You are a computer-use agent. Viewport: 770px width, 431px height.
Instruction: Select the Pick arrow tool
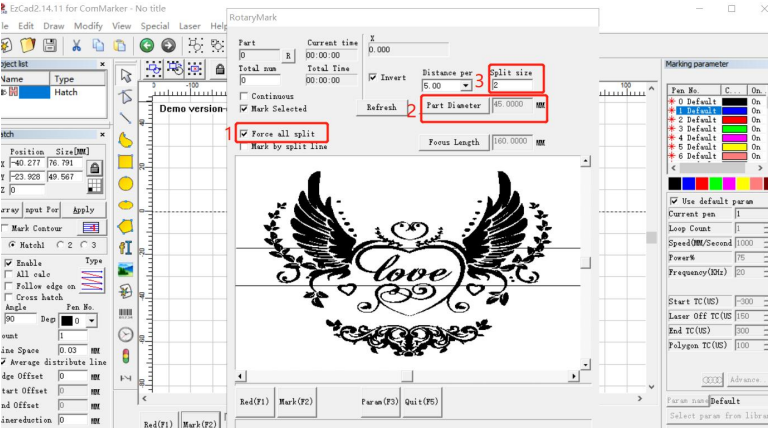click(x=126, y=75)
